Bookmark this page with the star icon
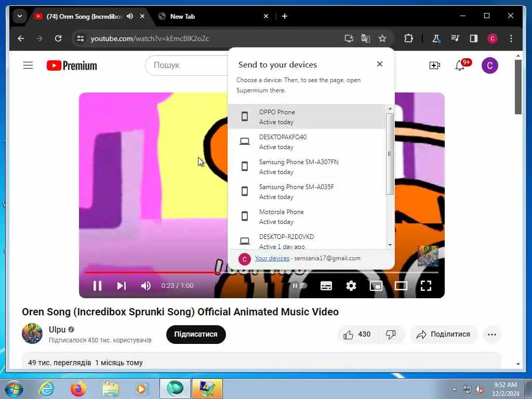532x399 pixels. click(x=382, y=38)
